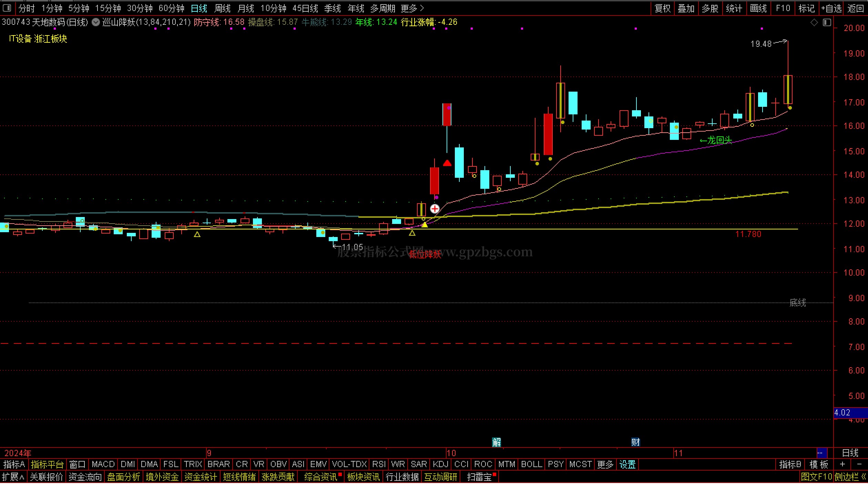Click the diamond icon at chart top right
Viewport: 868px width, 484px height.
pos(814,22)
